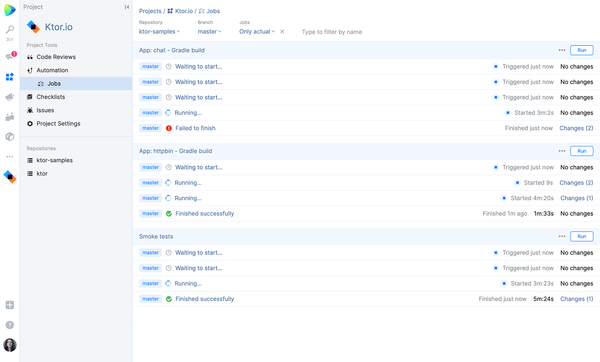Open Smoke tests Finished successfully run
600x362 pixels.
tap(205, 299)
